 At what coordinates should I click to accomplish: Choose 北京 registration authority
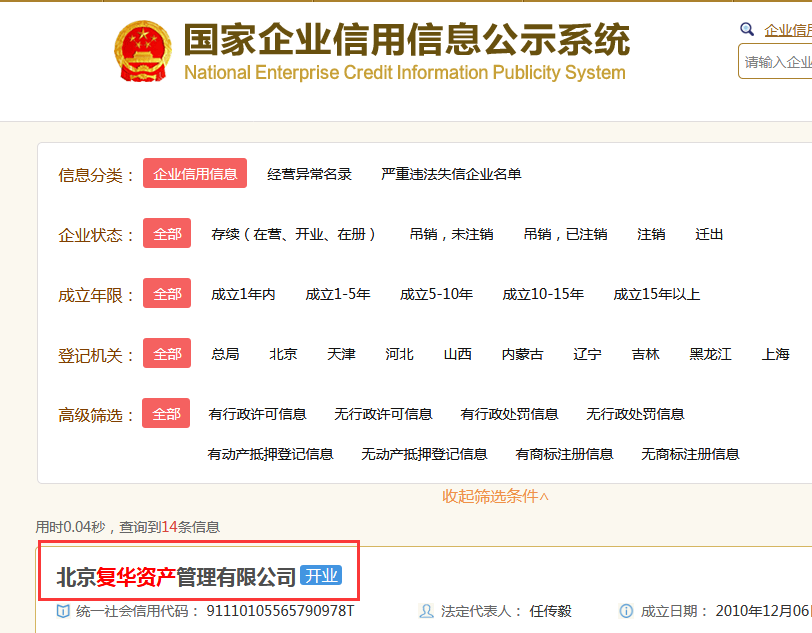pyautogui.click(x=283, y=354)
